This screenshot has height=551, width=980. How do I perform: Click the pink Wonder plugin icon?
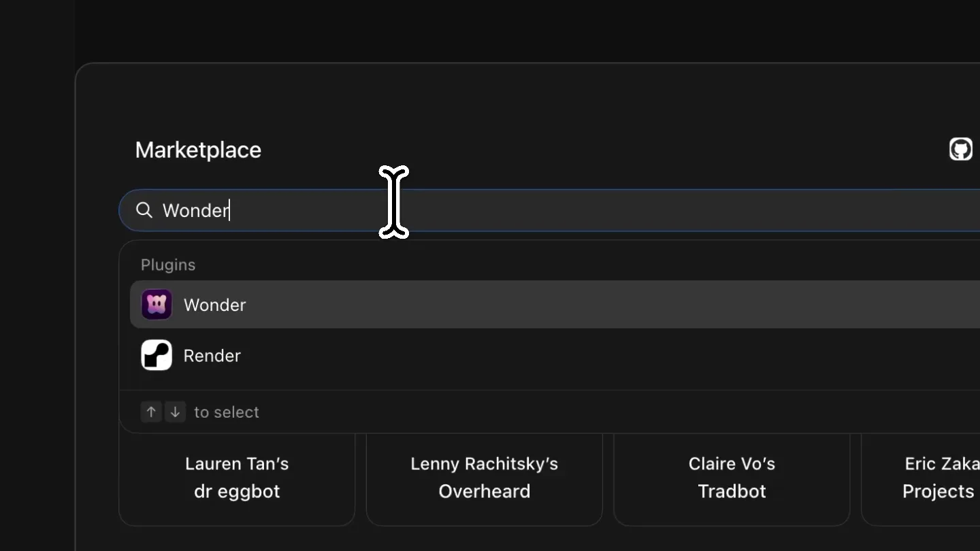[x=157, y=305]
